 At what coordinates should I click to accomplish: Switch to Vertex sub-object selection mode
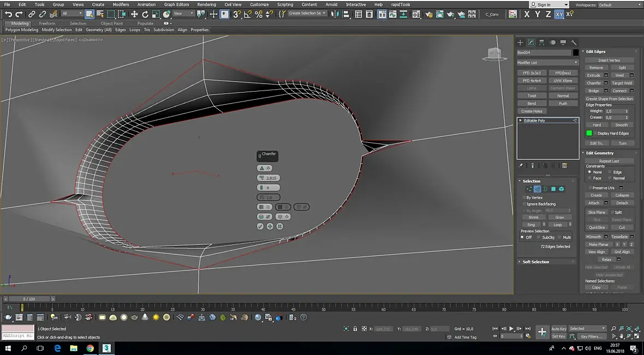(x=529, y=189)
